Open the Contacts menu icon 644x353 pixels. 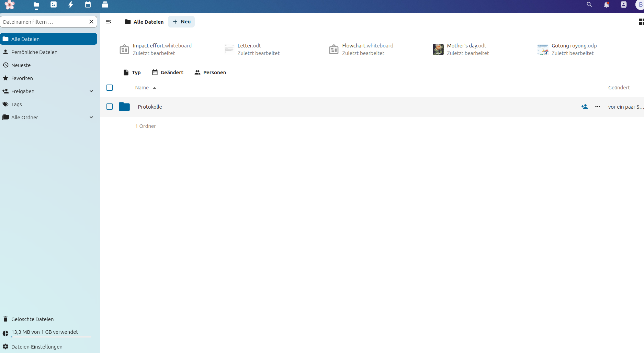click(624, 4)
